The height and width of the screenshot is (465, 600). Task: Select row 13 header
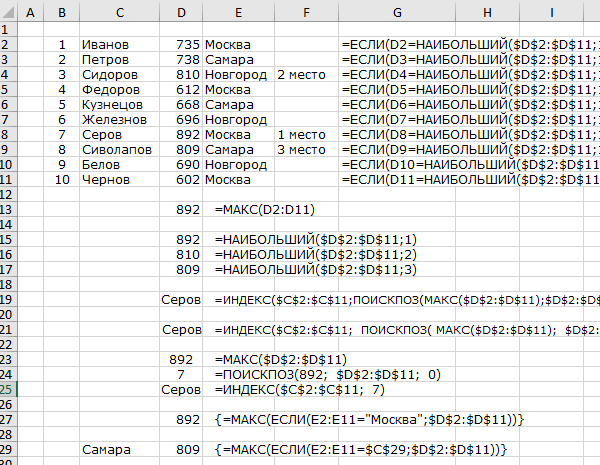10,210
